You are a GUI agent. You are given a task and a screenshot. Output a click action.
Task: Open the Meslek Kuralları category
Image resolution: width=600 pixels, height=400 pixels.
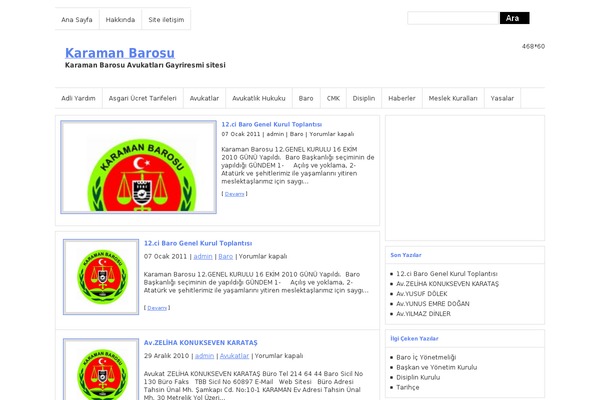(453, 98)
